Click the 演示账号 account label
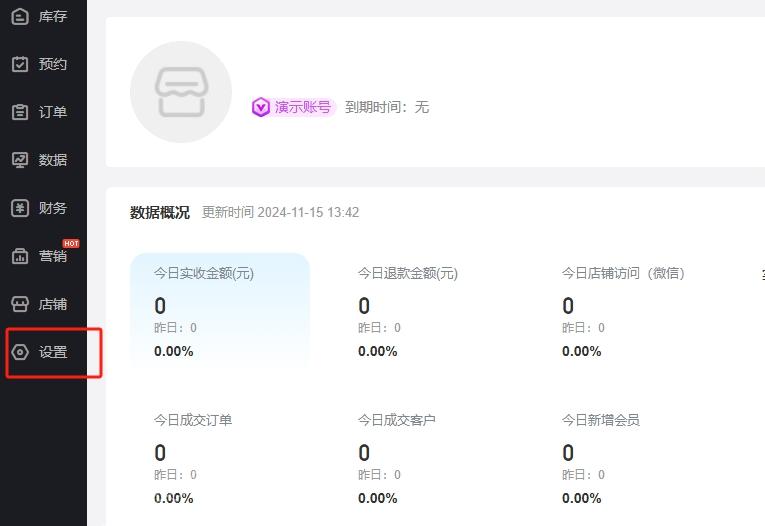This screenshot has height=526, width=765. pos(303,107)
